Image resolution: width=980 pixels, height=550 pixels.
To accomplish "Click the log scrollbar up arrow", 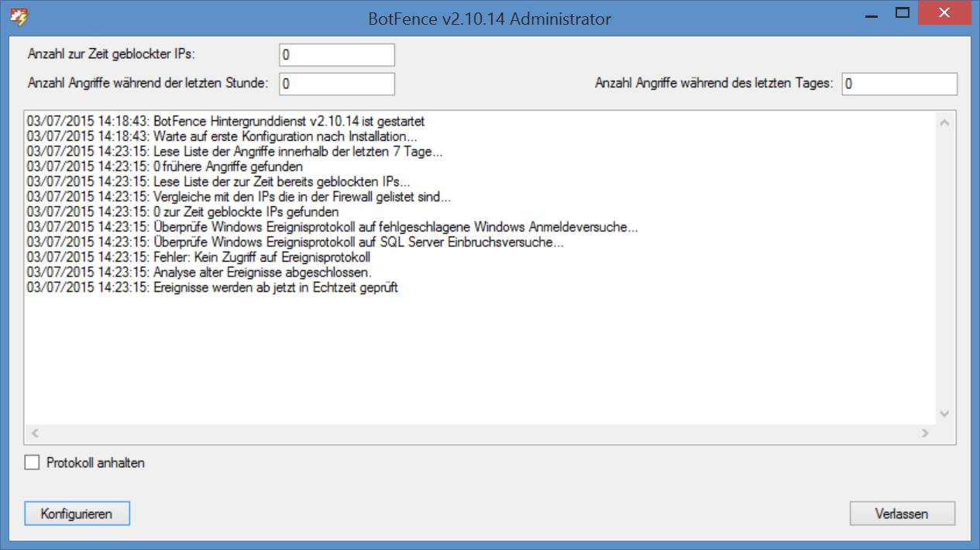I will 944,122.
